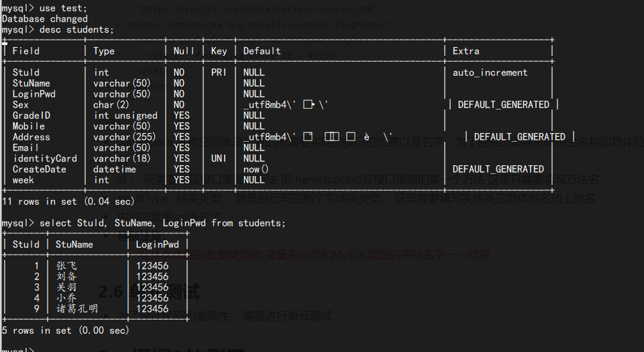The image size is (644, 352).
Task: Click the '5 rows in set (0.00 sec)' line
Action: (x=65, y=331)
